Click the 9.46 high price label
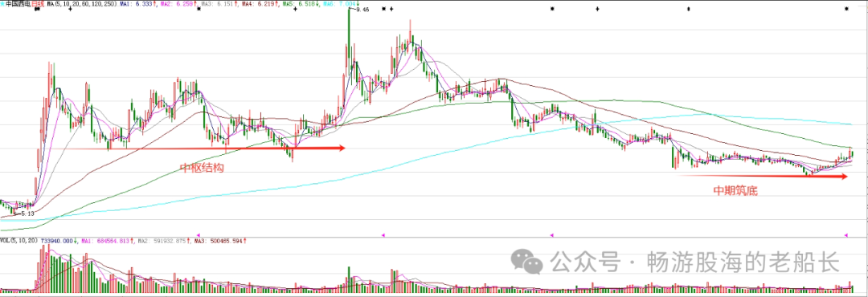The image size is (868, 297). pyautogui.click(x=362, y=10)
